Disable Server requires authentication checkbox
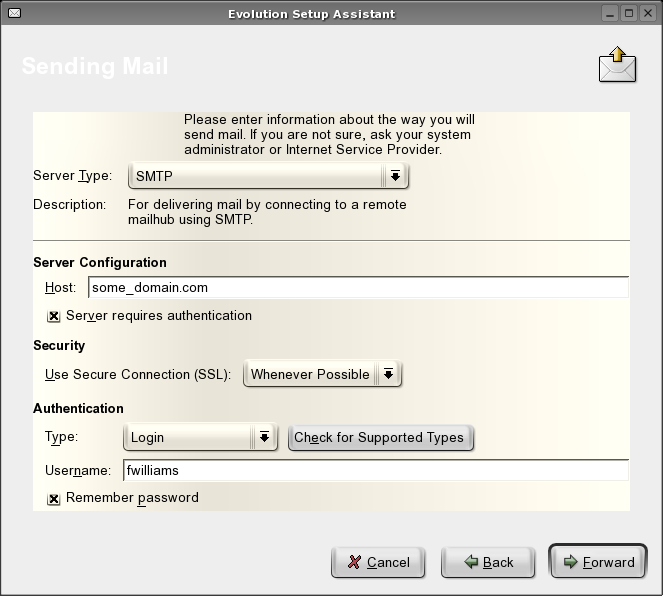Viewport: 663px width, 596px height. (54, 316)
